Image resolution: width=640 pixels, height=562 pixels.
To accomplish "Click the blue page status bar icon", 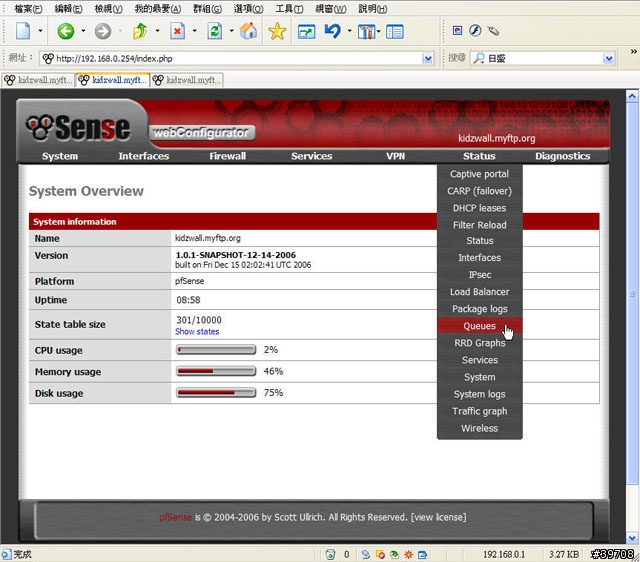I will tap(422, 554).
